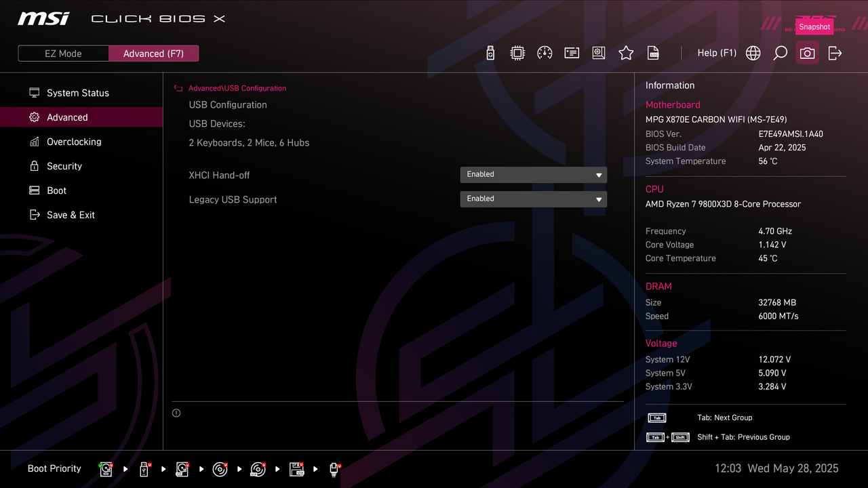Open the speedometer gauge icon

pyautogui.click(x=545, y=53)
